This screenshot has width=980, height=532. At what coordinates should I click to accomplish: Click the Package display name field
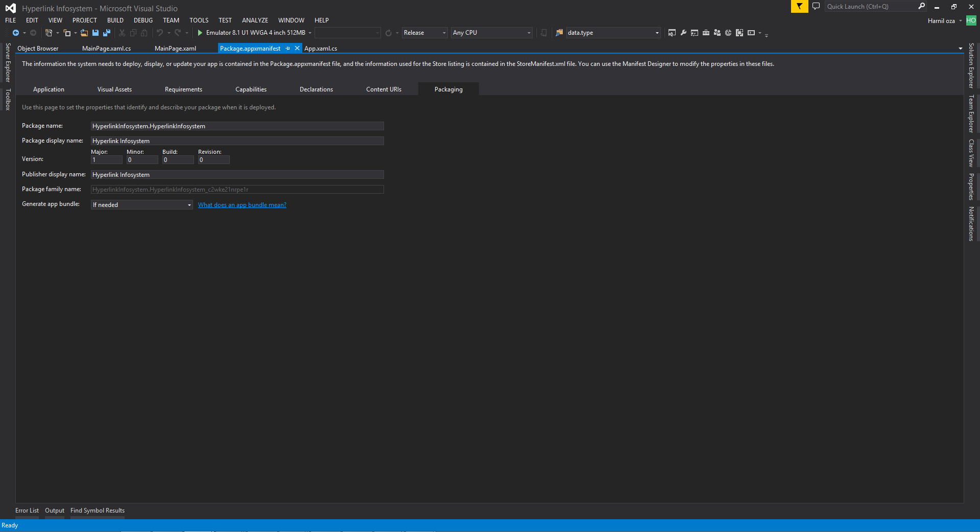(x=237, y=141)
